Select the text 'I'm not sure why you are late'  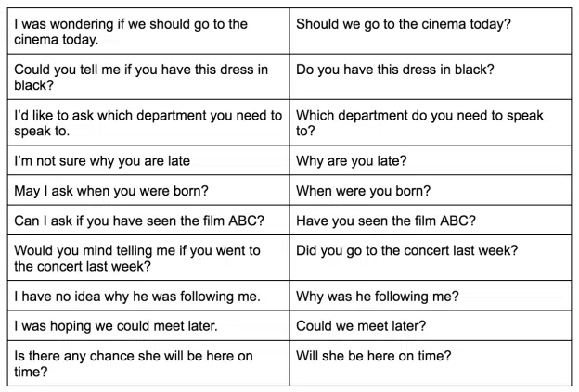[102, 160]
